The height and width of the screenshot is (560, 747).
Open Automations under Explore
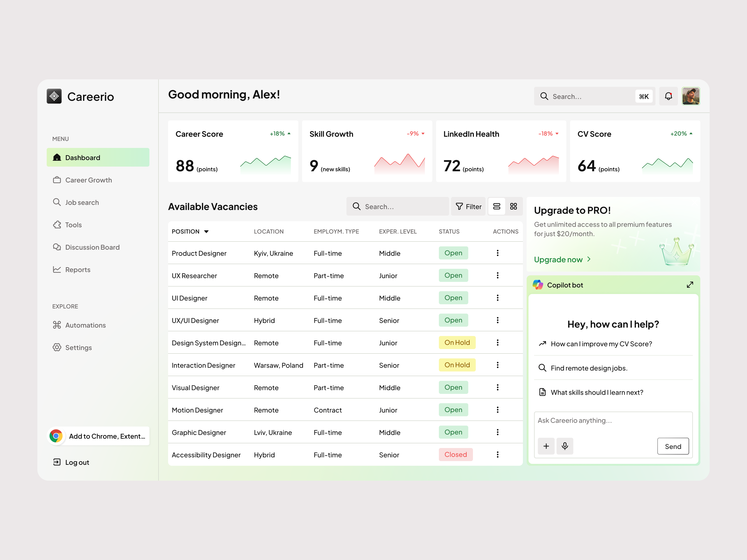[98, 325]
